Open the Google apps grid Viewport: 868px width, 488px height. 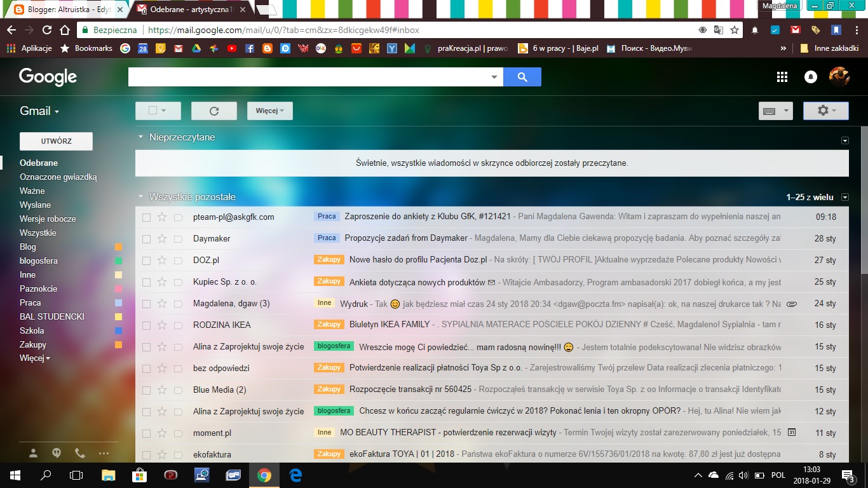[x=782, y=77]
